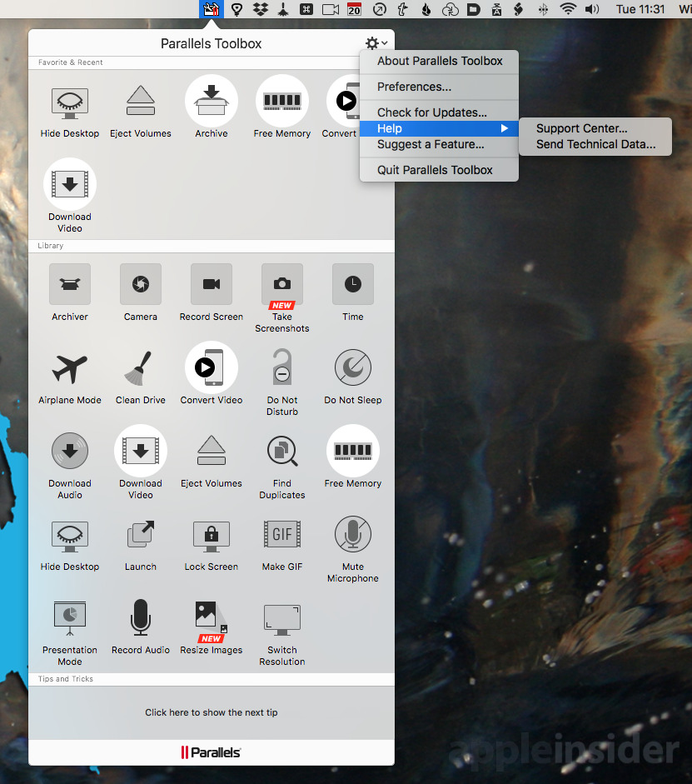The image size is (692, 784).
Task: Select Quit Parallels Toolbox
Action: coord(439,170)
